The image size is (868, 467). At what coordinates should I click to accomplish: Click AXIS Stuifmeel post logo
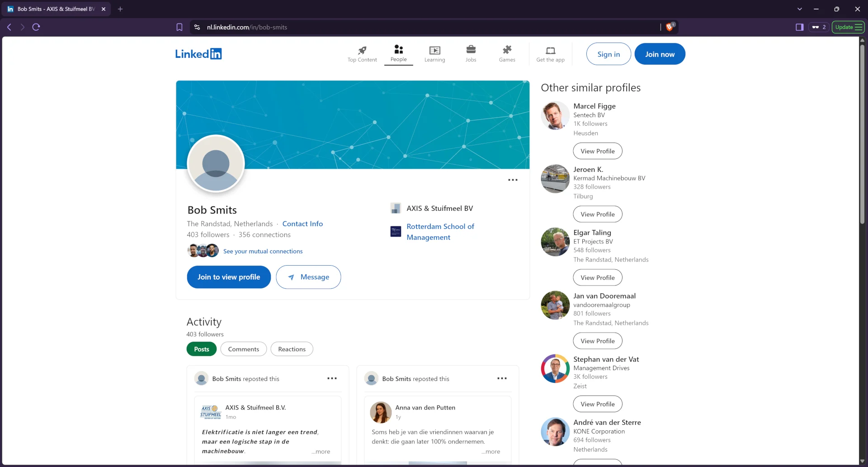(211, 412)
